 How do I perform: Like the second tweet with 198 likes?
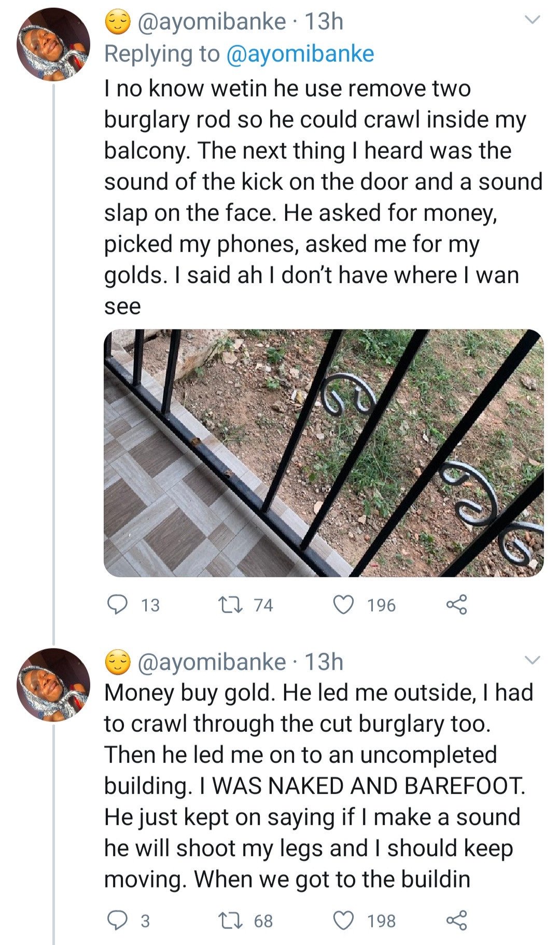coord(343,920)
